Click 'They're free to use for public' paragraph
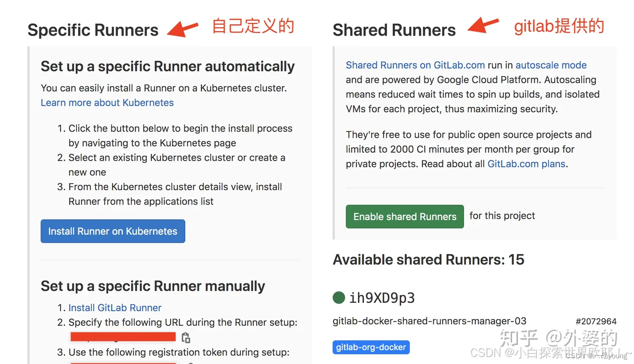 coord(469,149)
